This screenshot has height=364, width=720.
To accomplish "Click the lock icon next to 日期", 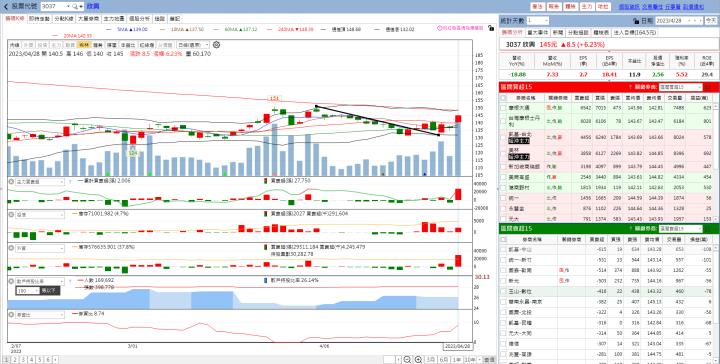I will [636, 21].
